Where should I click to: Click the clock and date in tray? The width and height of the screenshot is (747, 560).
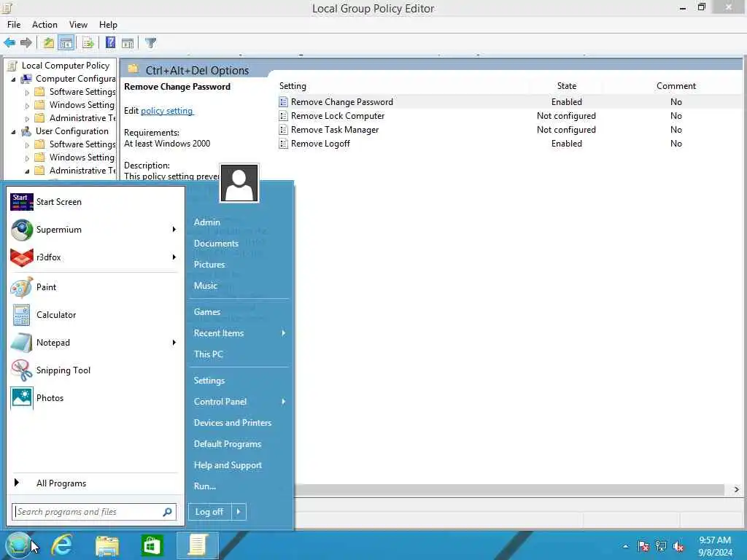point(715,546)
